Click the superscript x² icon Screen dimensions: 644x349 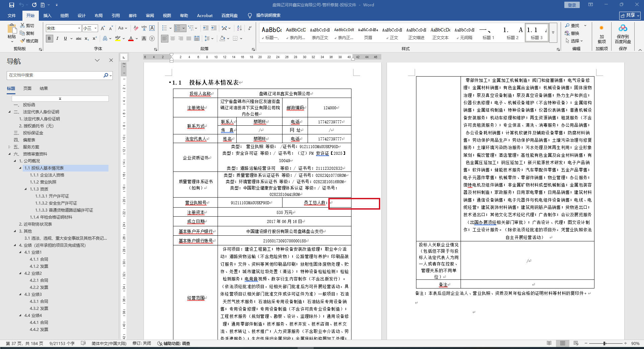(95, 38)
